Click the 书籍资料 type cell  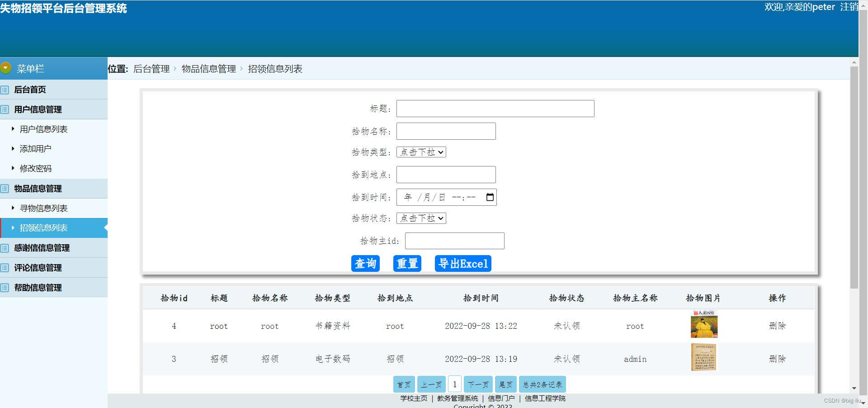[333, 326]
